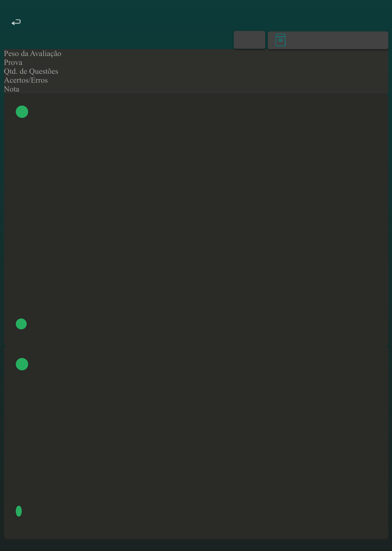Image resolution: width=392 pixels, height=551 pixels.
Task: Click green circle at bottom of first card
Action: coord(21,324)
